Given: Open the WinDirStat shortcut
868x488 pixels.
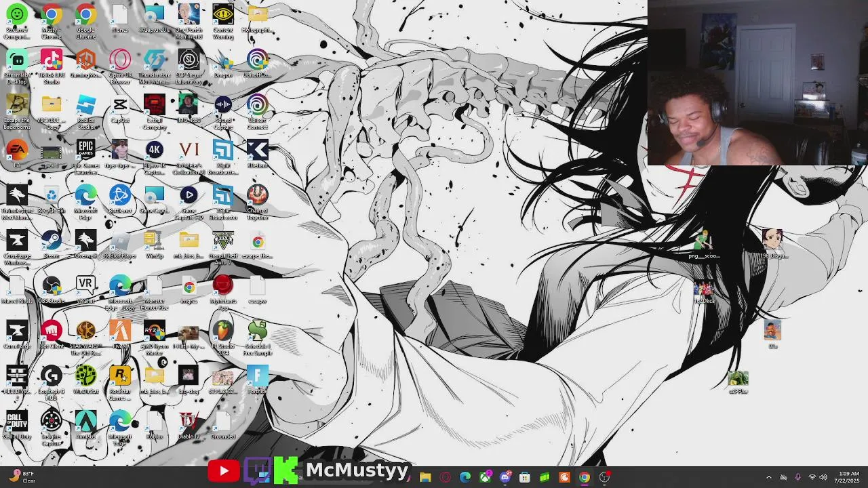Looking at the screenshot, I should click(x=86, y=380).
